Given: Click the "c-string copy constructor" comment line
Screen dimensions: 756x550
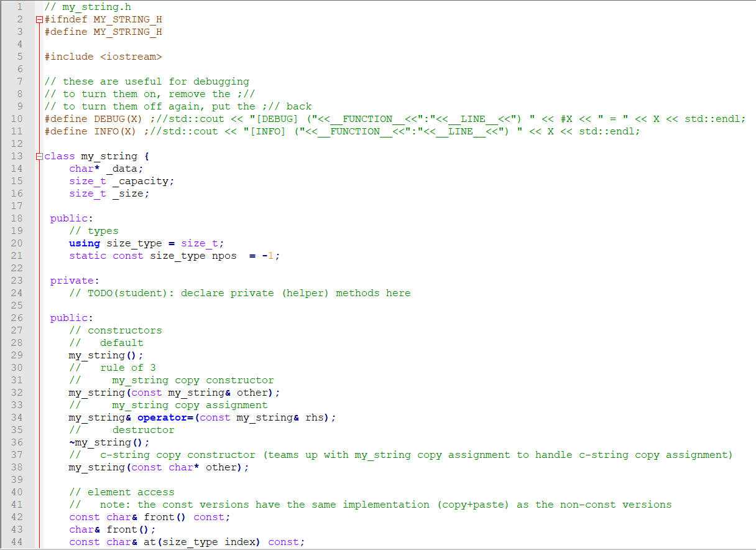Looking at the screenshot, I should pyautogui.click(x=402, y=455).
